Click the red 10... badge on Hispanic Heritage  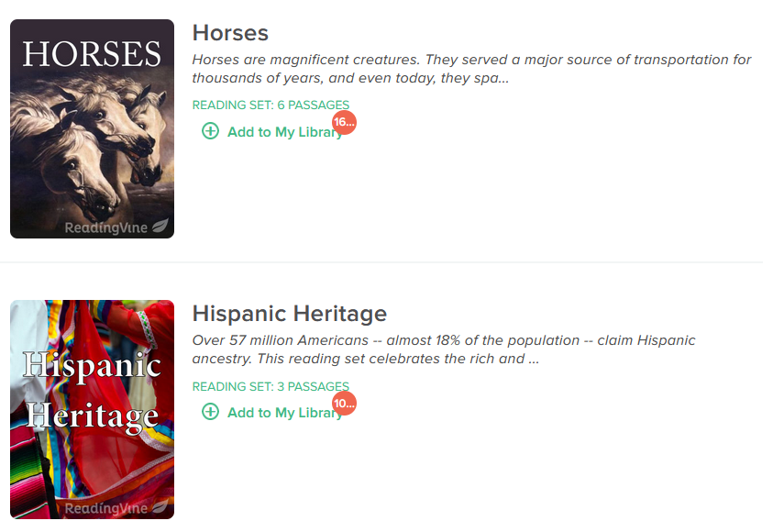tap(344, 404)
